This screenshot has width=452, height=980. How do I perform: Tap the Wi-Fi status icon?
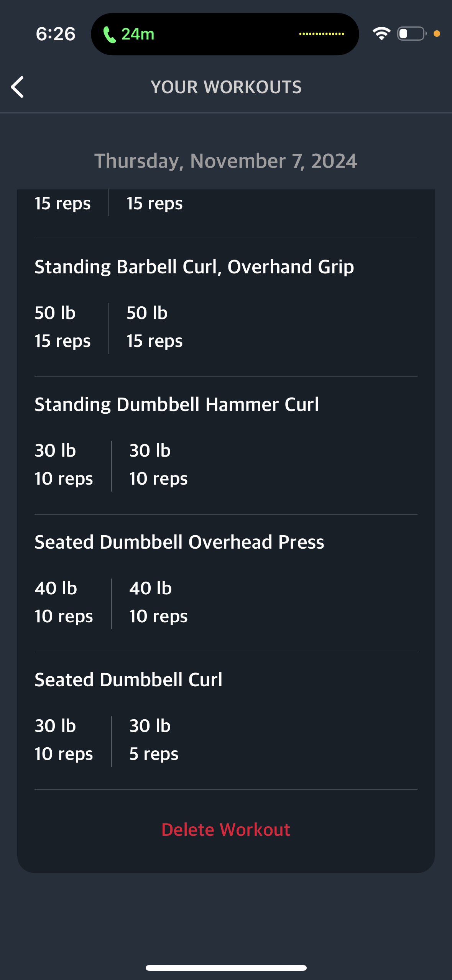tap(381, 34)
